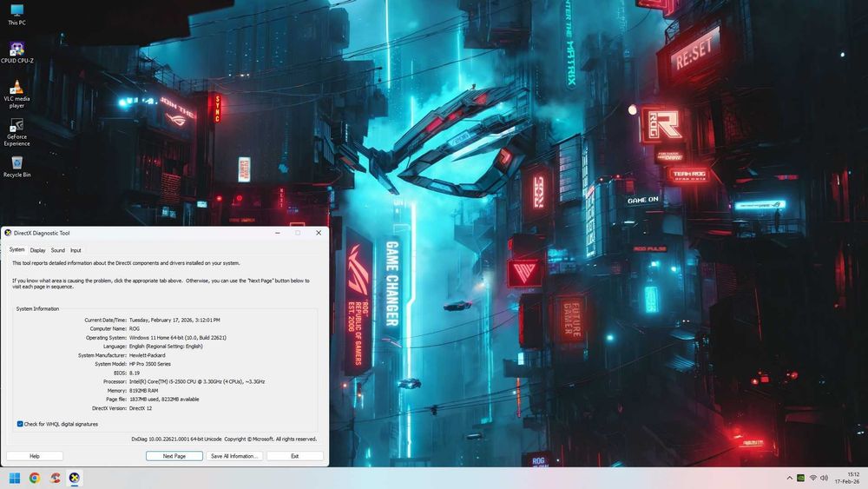Click the DirectX Diagnostic Tool title bar icon
The image size is (868, 489).
pyautogui.click(x=8, y=233)
